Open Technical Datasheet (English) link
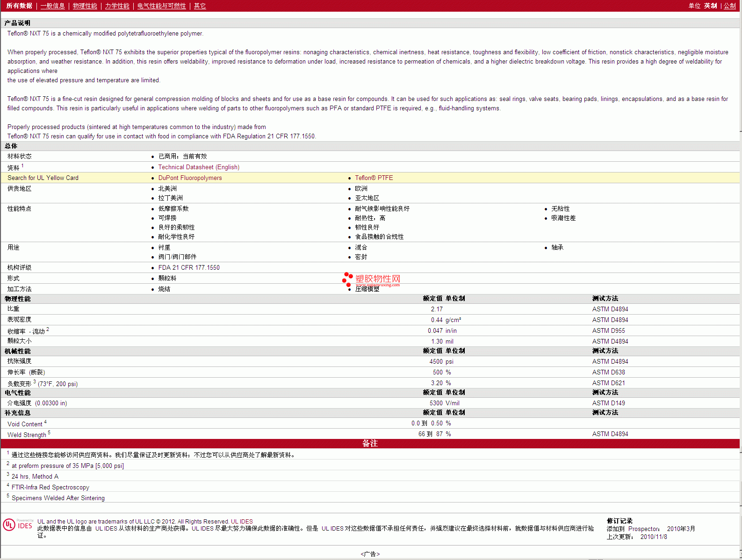This screenshot has height=560, width=742. [199, 167]
